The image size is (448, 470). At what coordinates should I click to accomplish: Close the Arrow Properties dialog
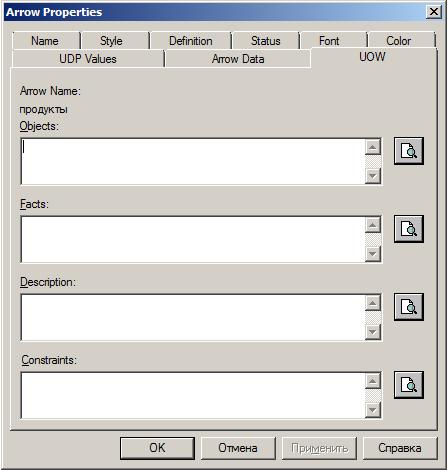[434, 12]
